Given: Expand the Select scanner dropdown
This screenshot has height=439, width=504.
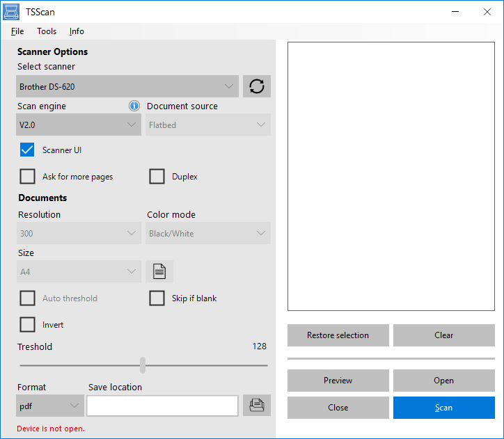Looking at the screenshot, I should [127, 86].
